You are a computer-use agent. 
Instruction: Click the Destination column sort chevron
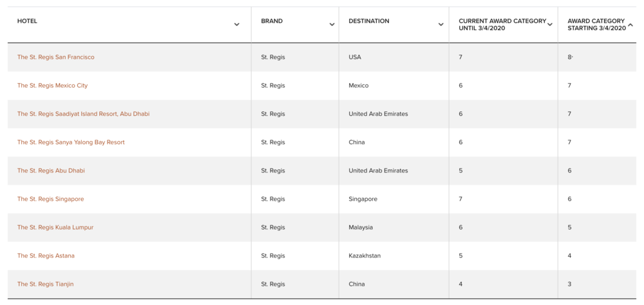click(440, 24)
